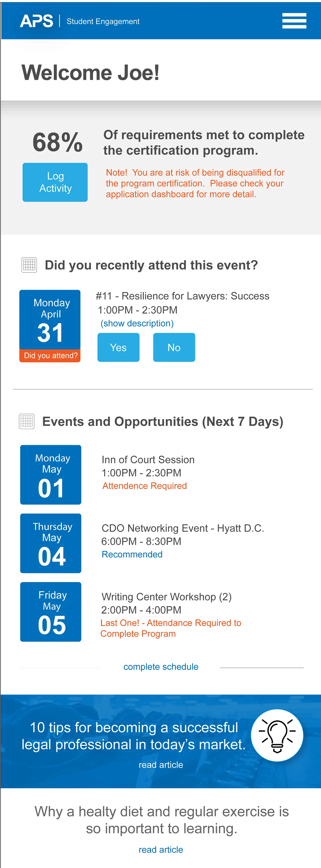Viewport: 321px width, 868px height.
Task: Select the Friday May 05 date tile
Action: pyautogui.click(x=51, y=612)
